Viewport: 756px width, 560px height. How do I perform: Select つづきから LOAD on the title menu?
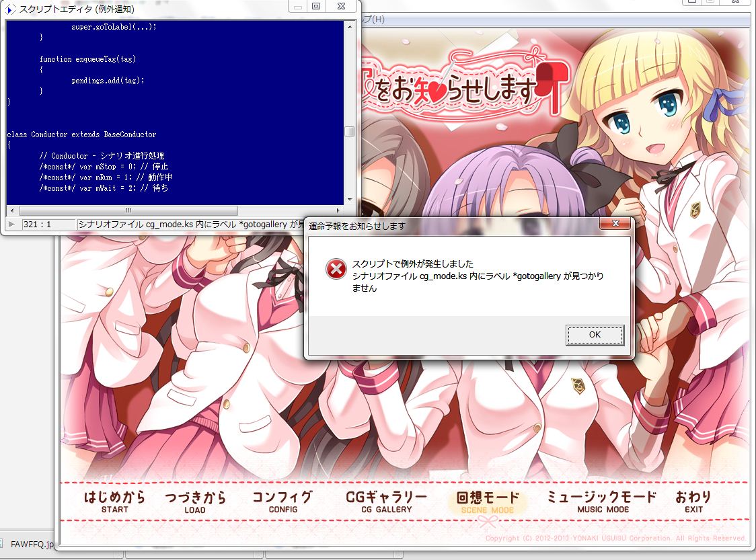pyautogui.click(x=195, y=502)
